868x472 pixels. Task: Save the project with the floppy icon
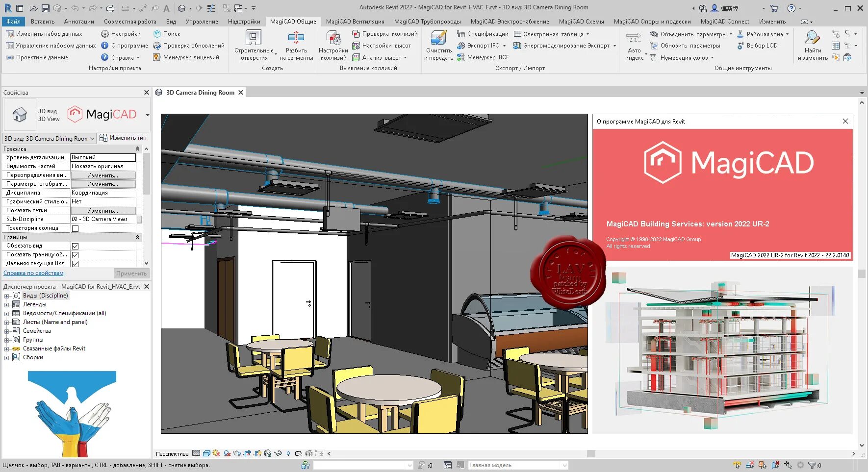click(45, 8)
